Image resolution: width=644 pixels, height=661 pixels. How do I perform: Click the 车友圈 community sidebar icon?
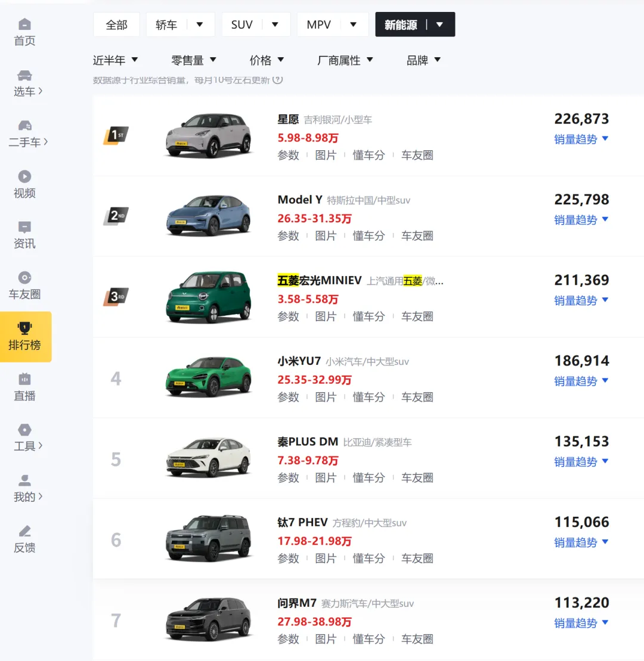click(x=24, y=278)
